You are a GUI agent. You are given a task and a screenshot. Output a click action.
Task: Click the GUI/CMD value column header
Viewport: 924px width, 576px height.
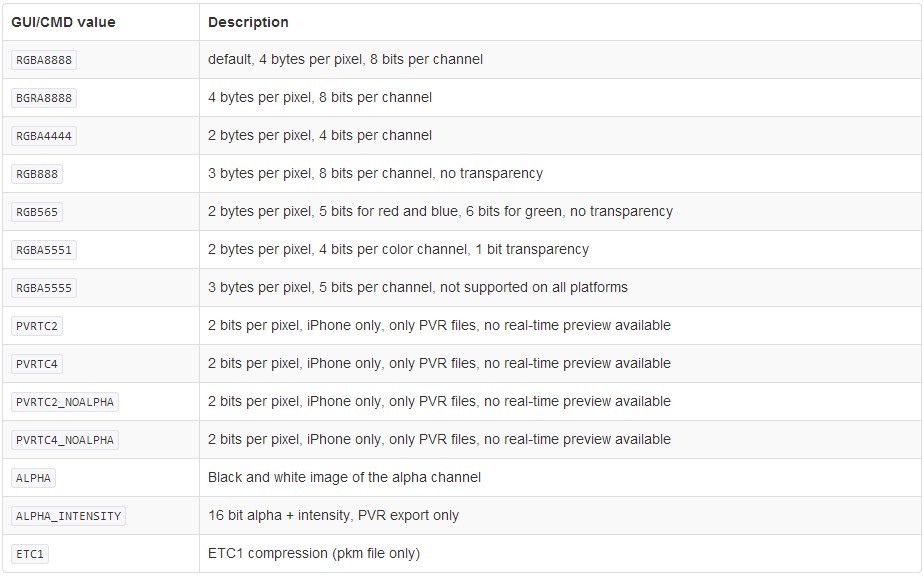(63, 22)
